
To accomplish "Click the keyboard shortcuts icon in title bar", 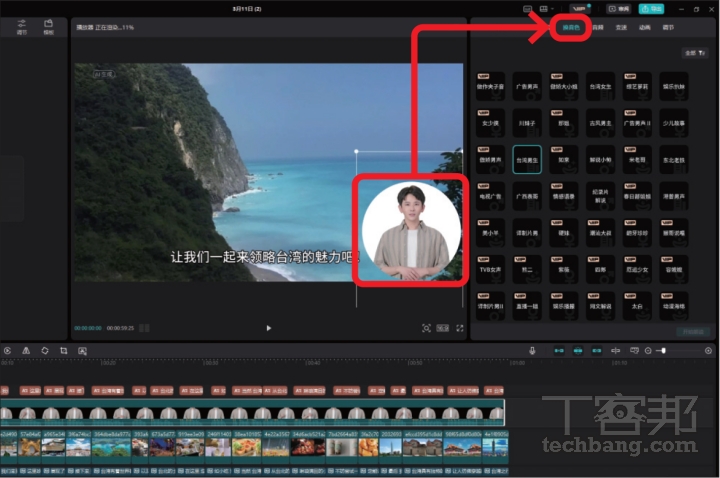I will (528, 9).
